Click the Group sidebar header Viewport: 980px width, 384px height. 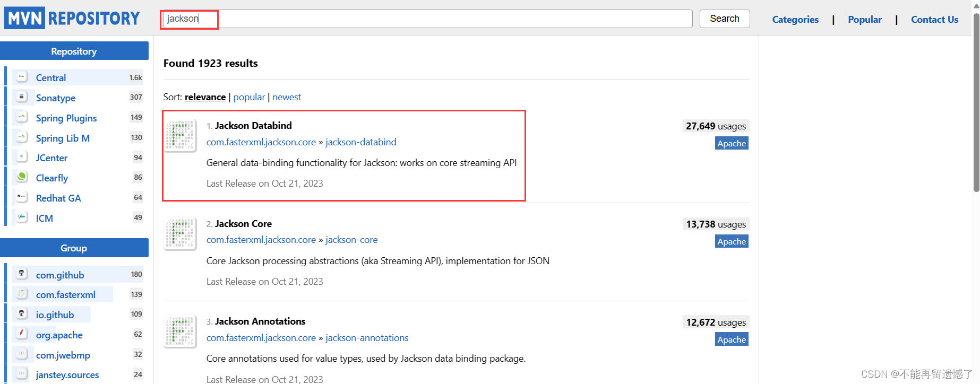[74, 248]
